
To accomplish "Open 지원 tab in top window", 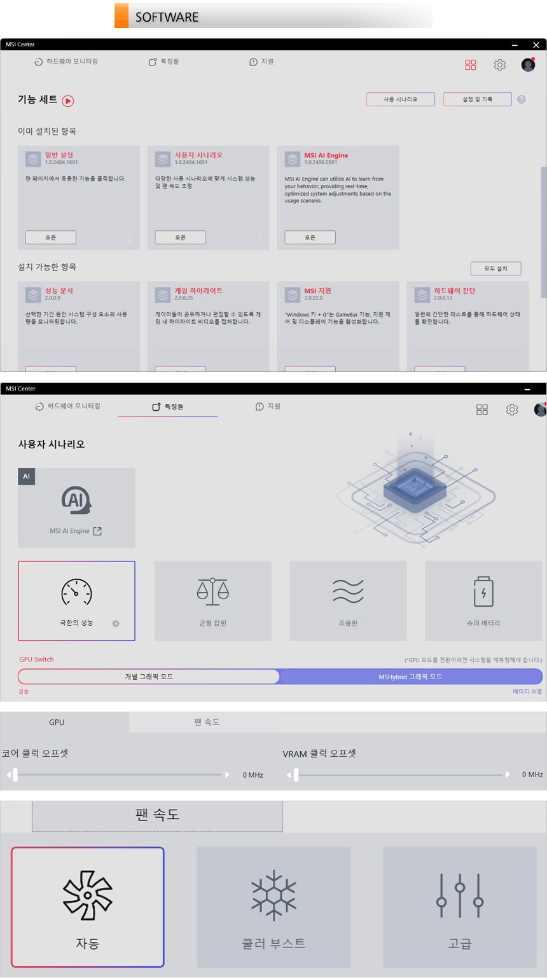I will (261, 62).
